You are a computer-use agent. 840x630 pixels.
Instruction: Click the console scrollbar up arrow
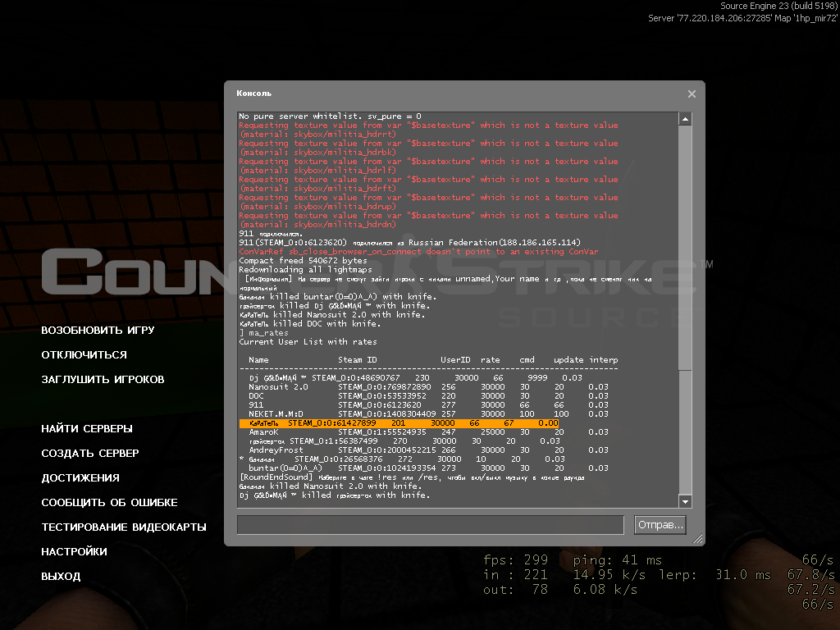(x=685, y=119)
